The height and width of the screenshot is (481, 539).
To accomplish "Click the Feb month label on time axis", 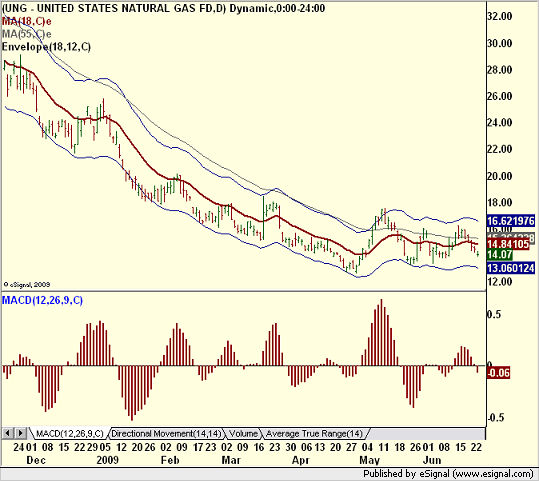I will tap(170, 460).
